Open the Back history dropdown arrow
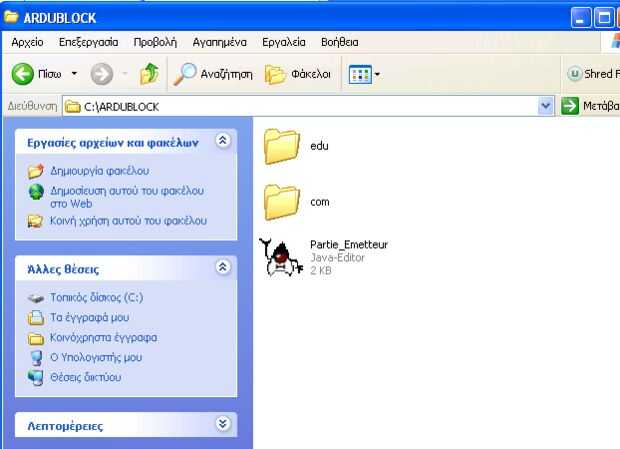 [74, 74]
